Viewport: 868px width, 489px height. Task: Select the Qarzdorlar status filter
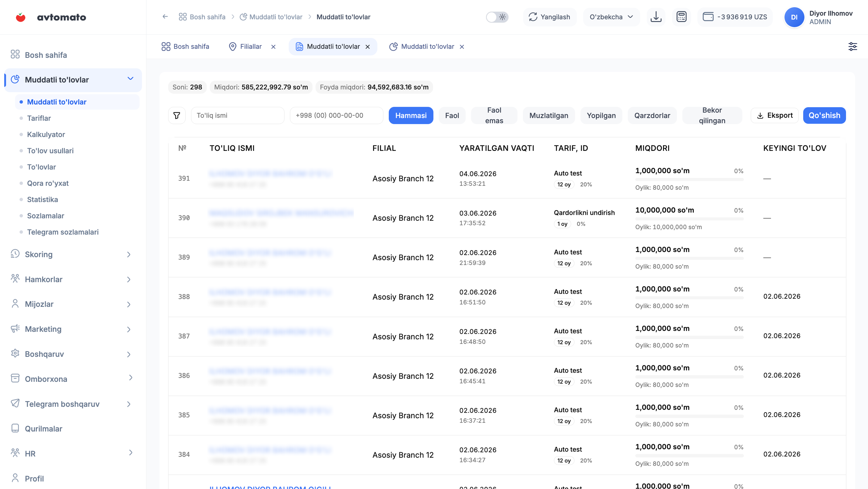click(x=652, y=115)
